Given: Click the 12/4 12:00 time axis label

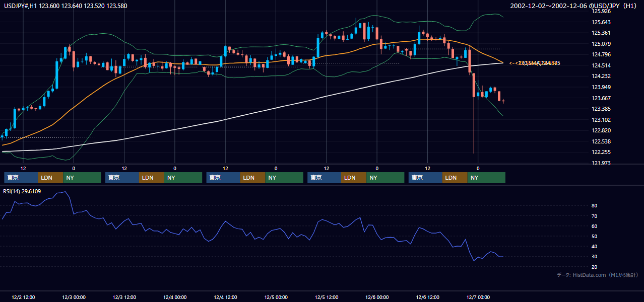Looking at the screenshot, I should (x=226, y=297).
